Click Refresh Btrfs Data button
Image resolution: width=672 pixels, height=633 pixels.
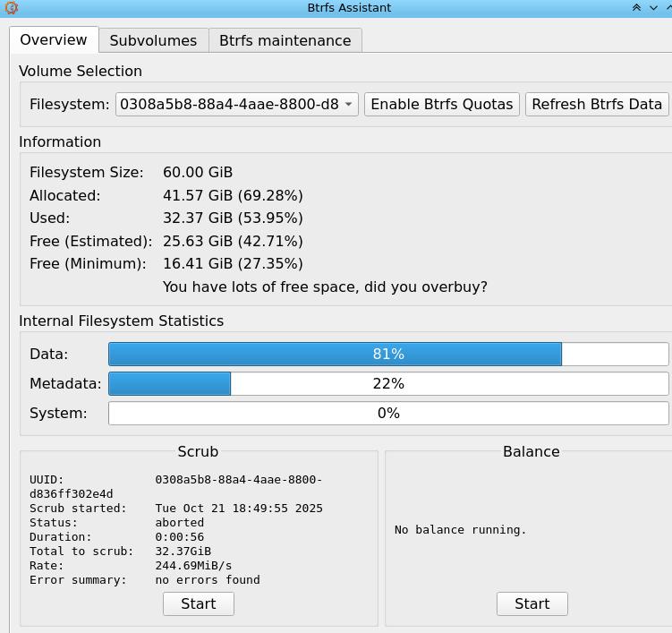[597, 104]
